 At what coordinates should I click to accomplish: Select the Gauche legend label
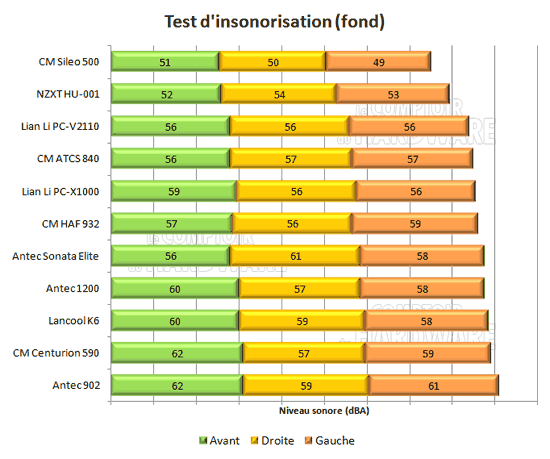click(335, 440)
